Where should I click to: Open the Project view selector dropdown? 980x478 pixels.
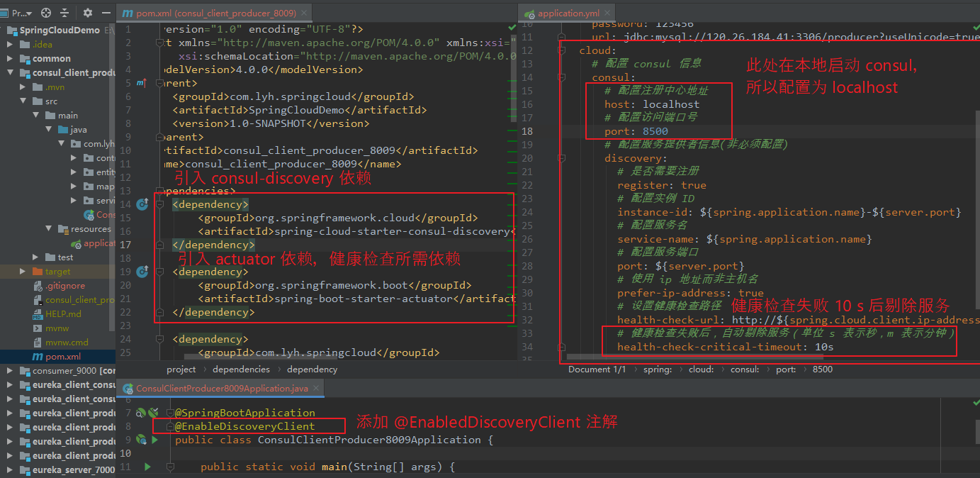pos(23,13)
